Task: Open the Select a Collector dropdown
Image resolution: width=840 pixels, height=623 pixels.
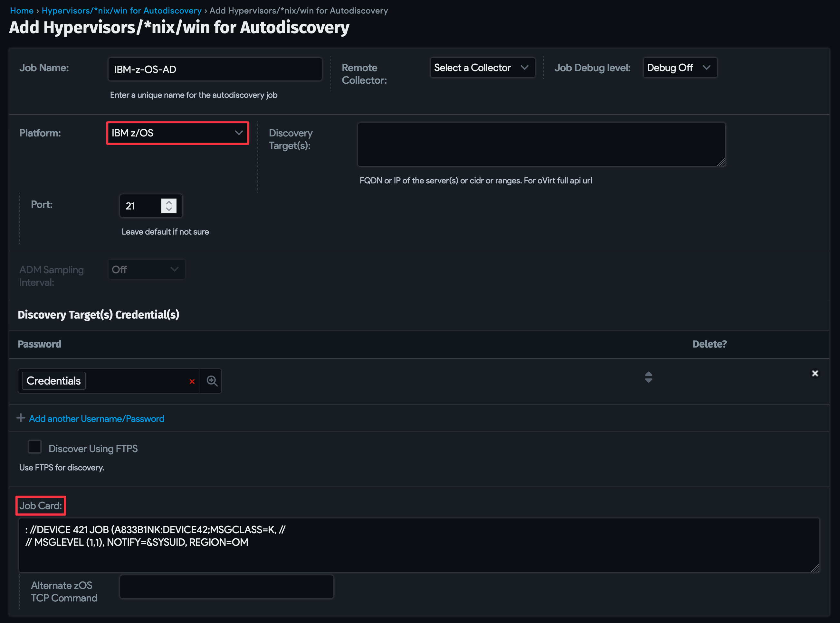Action: tap(482, 68)
